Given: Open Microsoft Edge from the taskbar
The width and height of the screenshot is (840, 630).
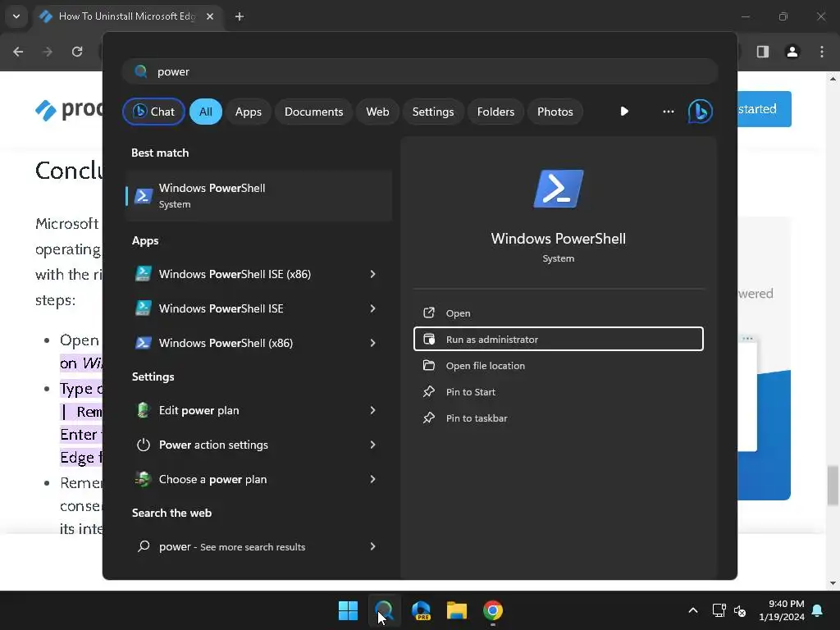Looking at the screenshot, I should [x=421, y=610].
